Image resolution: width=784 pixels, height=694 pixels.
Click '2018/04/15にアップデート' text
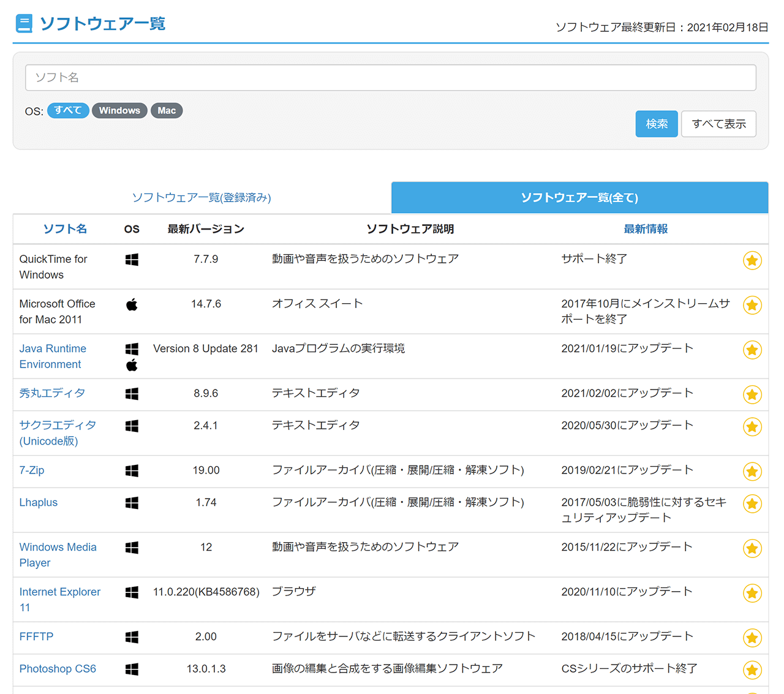(x=627, y=636)
